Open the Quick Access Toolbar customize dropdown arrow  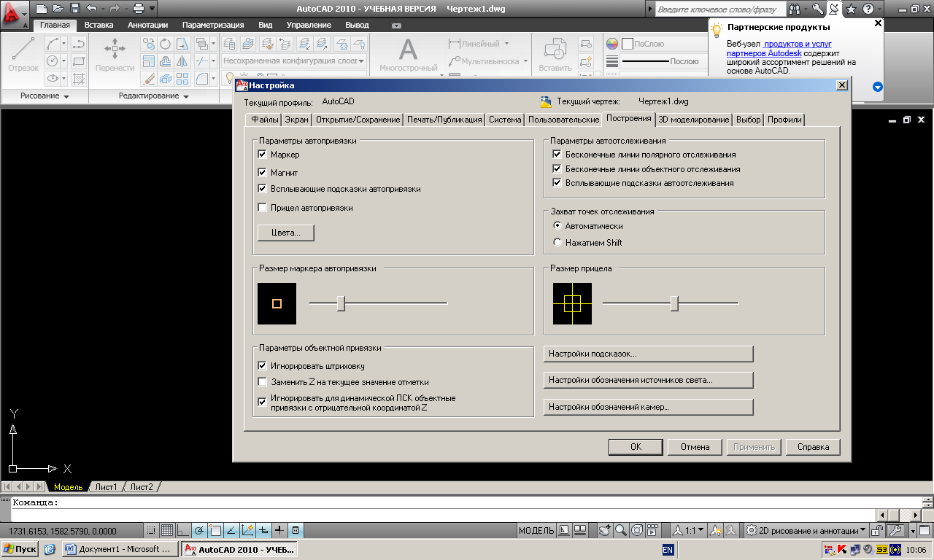(x=152, y=9)
